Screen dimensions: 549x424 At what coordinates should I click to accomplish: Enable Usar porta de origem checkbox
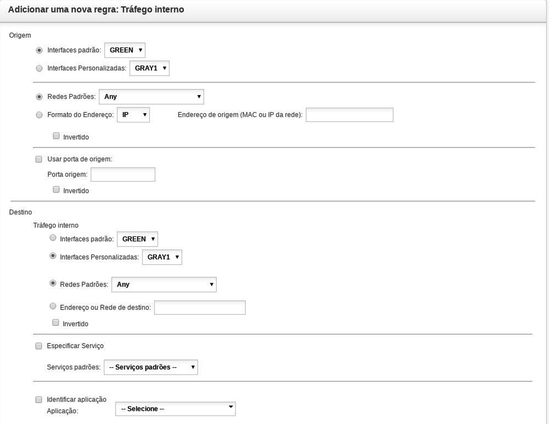click(39, 159)
